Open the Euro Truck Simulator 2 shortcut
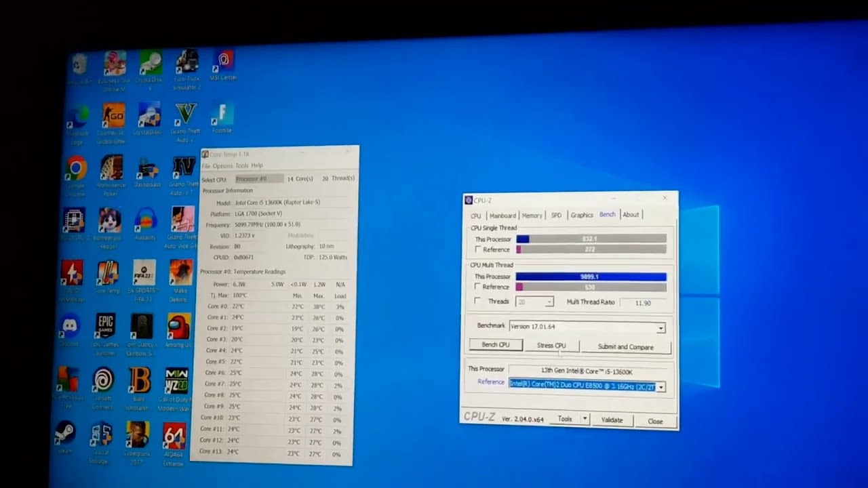The height and width of the screenshot is (488, 868). point(186,68)
